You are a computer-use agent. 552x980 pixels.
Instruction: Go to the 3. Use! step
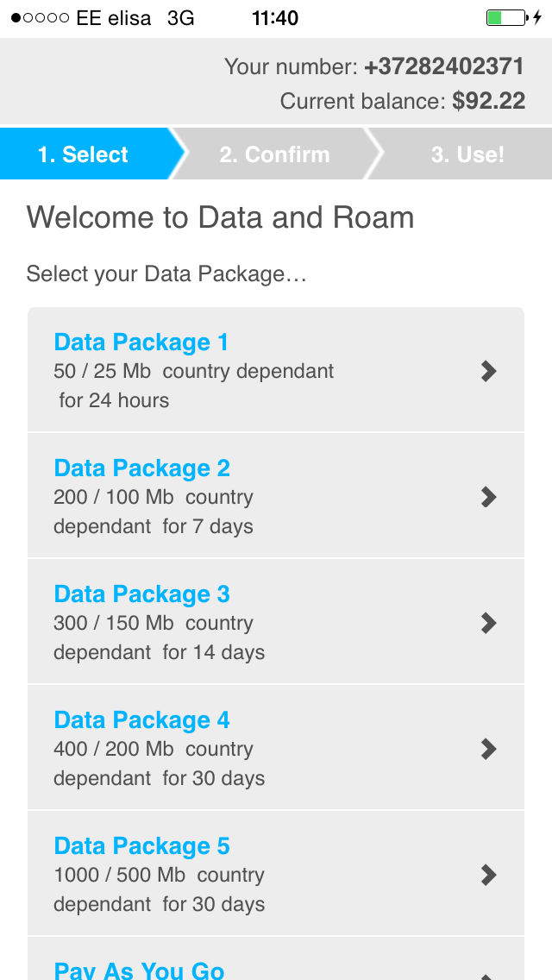click(x=462, y=154)
